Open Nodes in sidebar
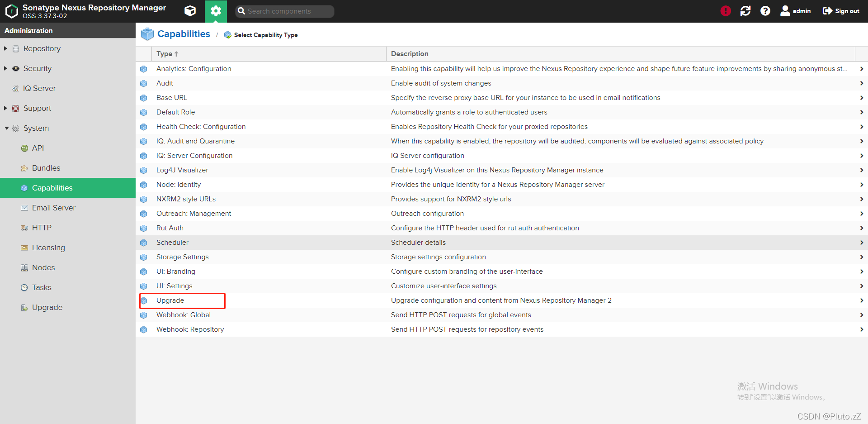The image size is (868, 424). 43,267
